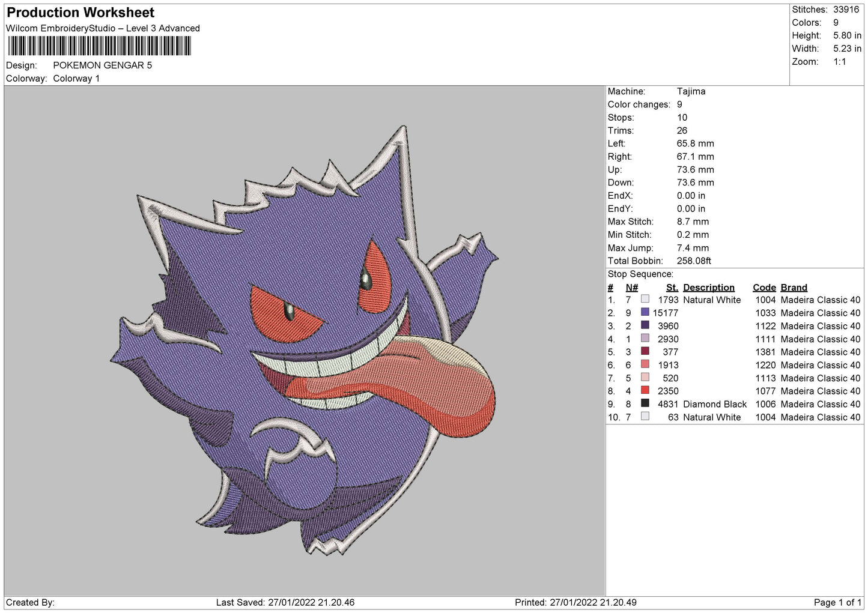868x613 pixels.
Task: Click stitch count 520 in stop 7
Action: point(670,378)
